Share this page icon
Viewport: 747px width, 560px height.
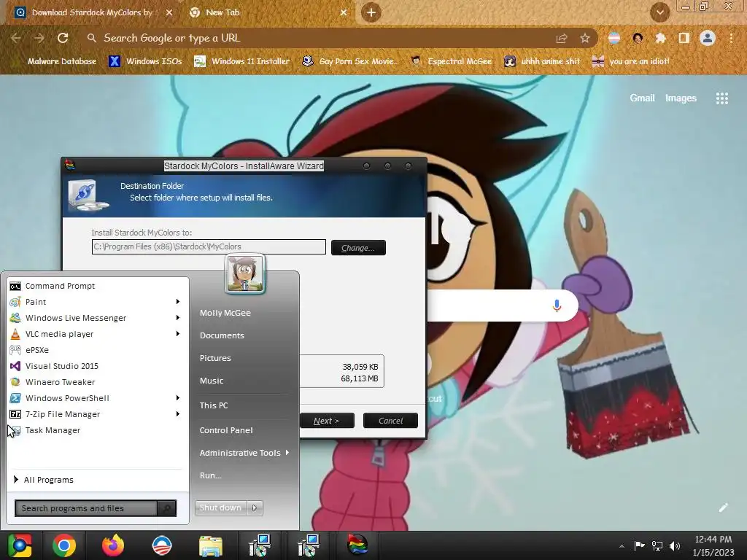tap(562, 39)
